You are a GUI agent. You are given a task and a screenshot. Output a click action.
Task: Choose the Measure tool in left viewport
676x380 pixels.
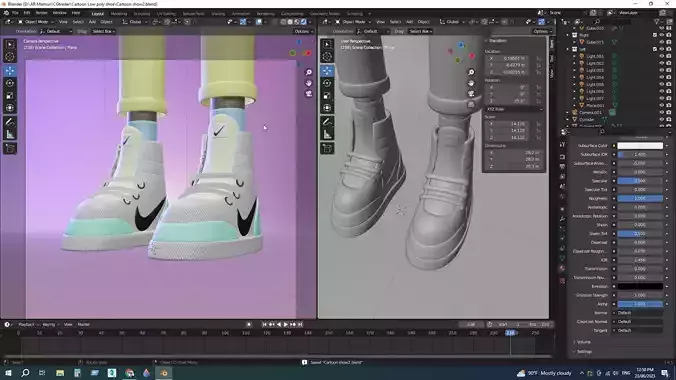10,135
